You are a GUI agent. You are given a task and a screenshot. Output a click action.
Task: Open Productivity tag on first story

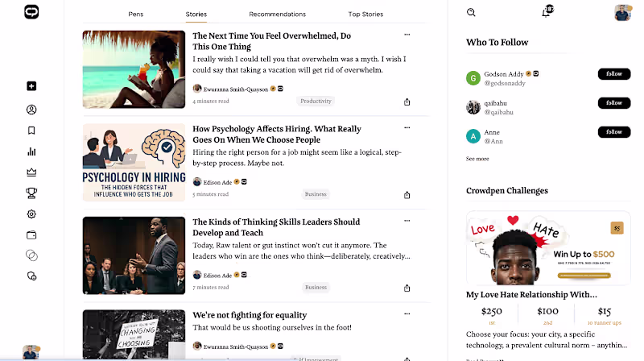point(316,102)
